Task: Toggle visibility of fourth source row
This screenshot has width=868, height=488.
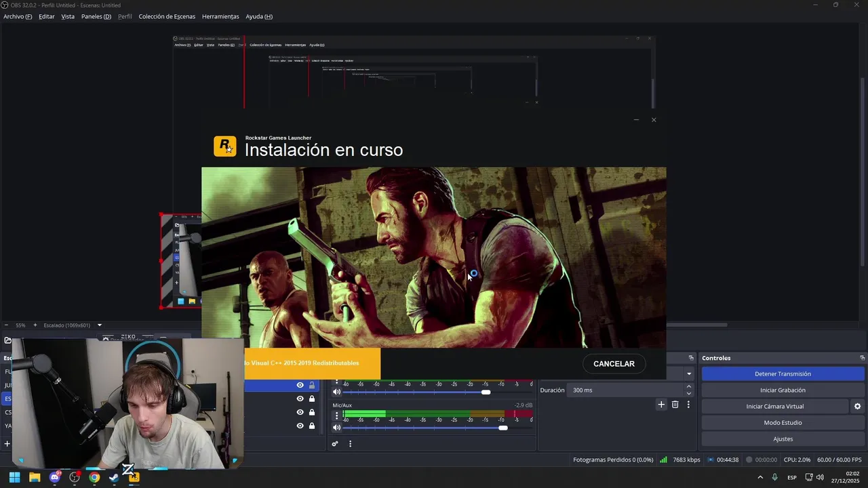Action: (300, 426)
